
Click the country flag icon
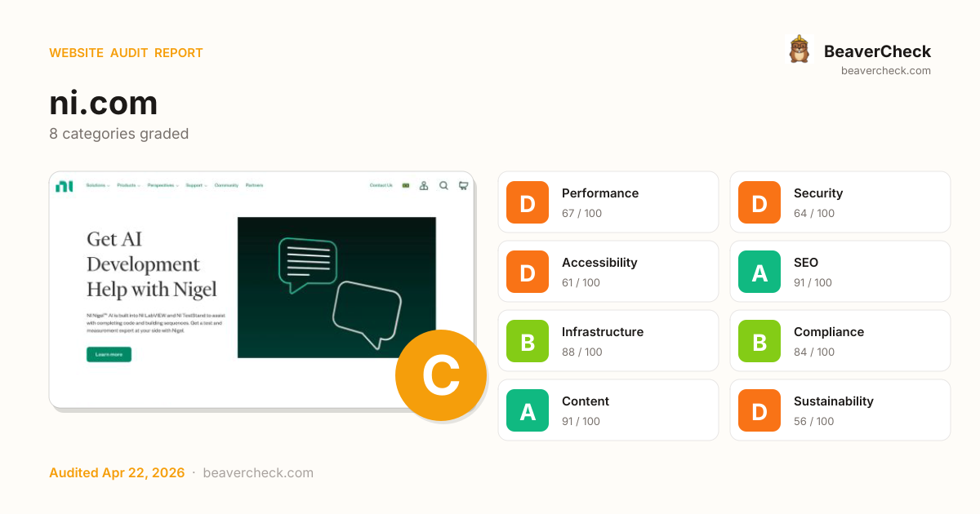point(405,185)
